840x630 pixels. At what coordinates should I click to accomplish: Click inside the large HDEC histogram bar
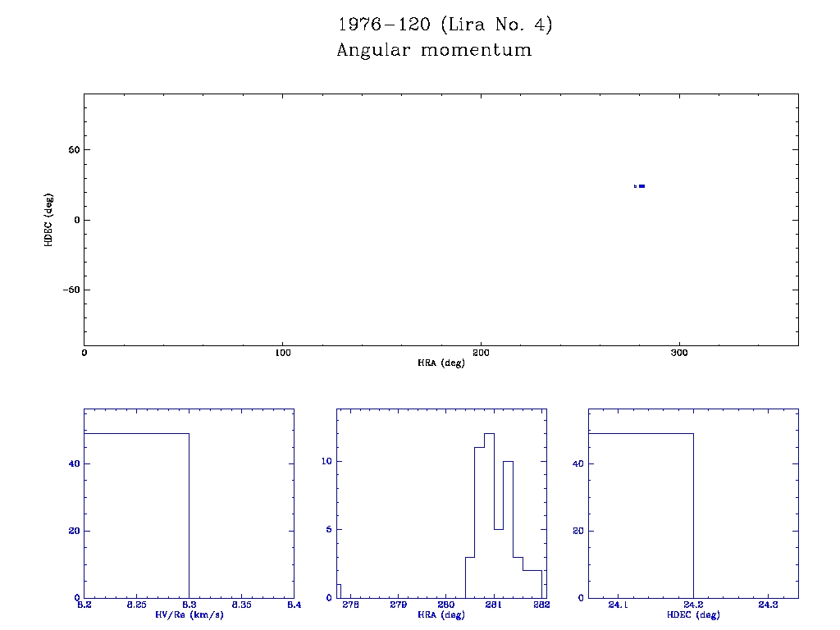tap(641, 515)
